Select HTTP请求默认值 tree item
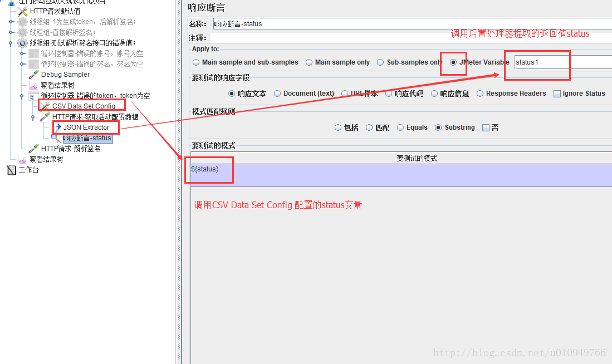612x364 pixels. (55, 11)
